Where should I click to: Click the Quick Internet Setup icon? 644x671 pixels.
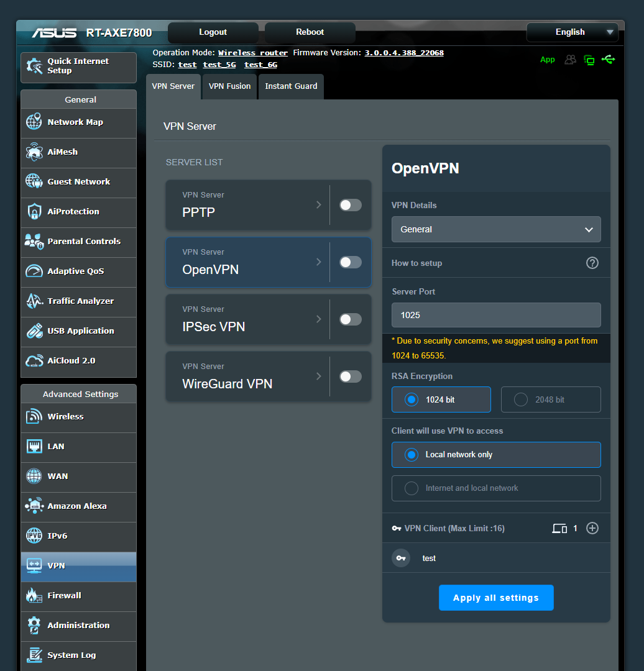34,66
